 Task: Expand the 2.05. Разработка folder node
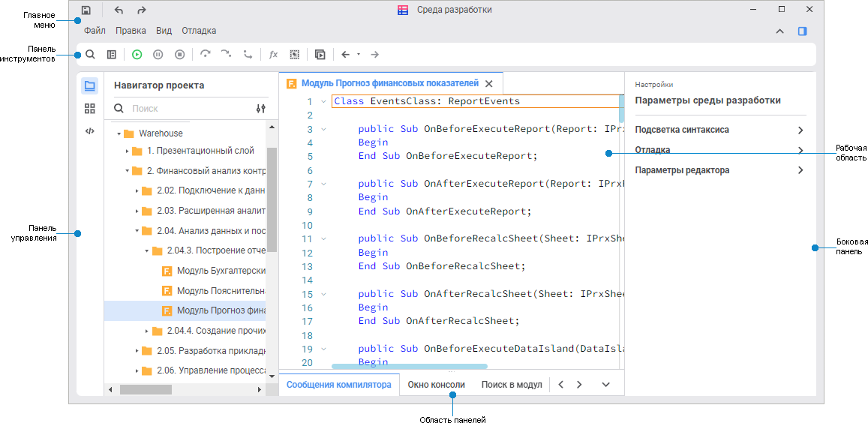click(x=137, y=351)
